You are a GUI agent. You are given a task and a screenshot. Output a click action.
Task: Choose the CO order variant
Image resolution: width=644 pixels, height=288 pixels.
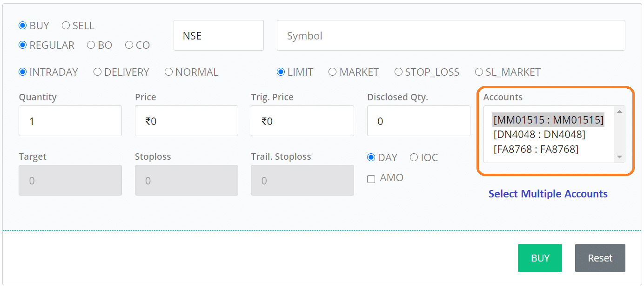[129, 45]
